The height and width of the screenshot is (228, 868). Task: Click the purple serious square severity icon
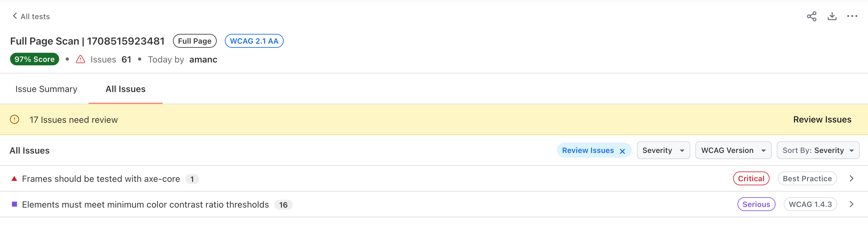pos(14,204)
